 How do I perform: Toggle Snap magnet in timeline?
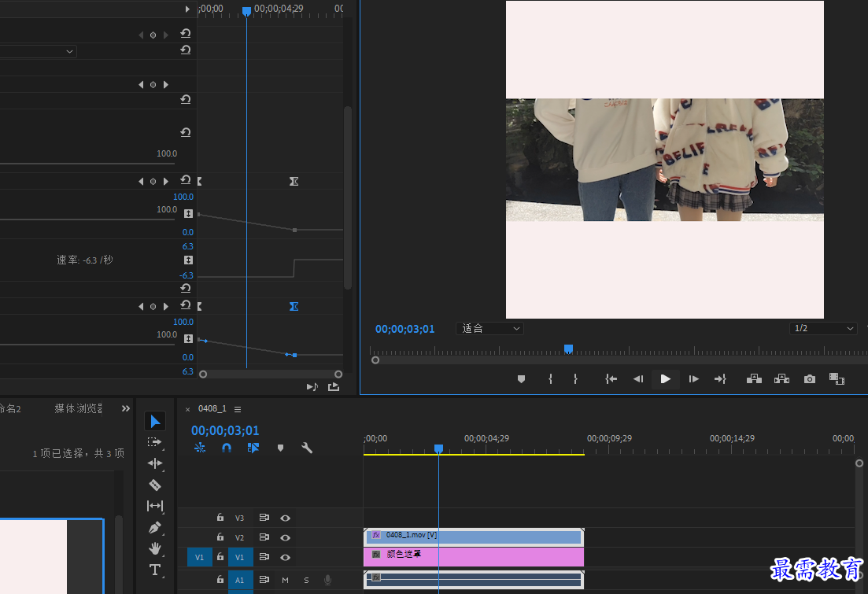click(227, 448)
